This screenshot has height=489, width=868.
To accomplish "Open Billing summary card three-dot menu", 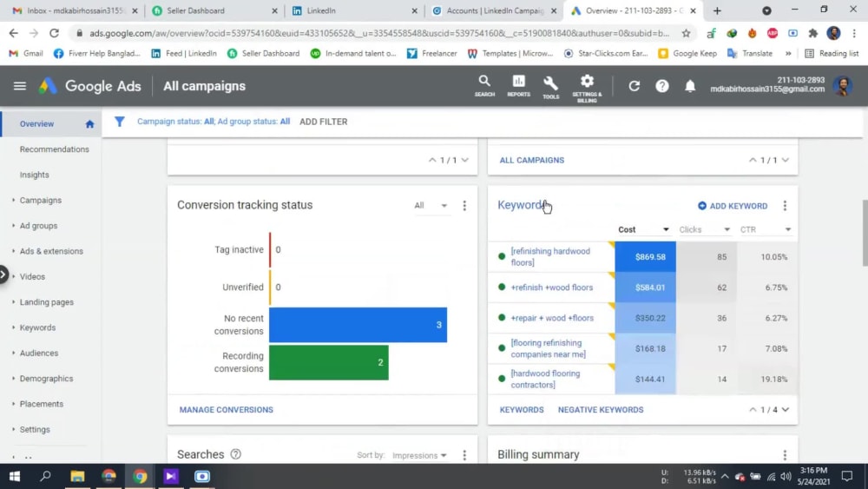I will point(785,455).
